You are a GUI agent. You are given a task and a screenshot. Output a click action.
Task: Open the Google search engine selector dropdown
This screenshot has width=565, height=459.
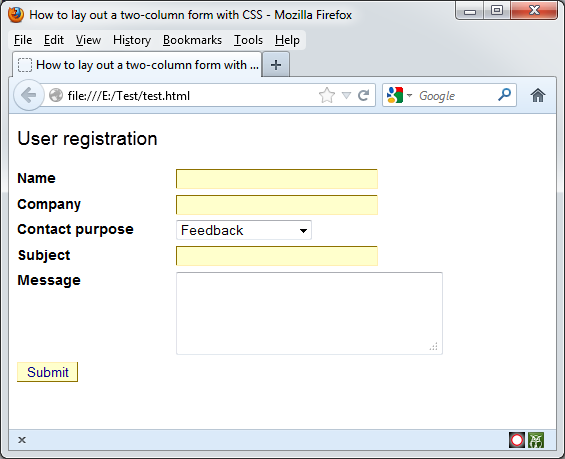tap(399, 95)
